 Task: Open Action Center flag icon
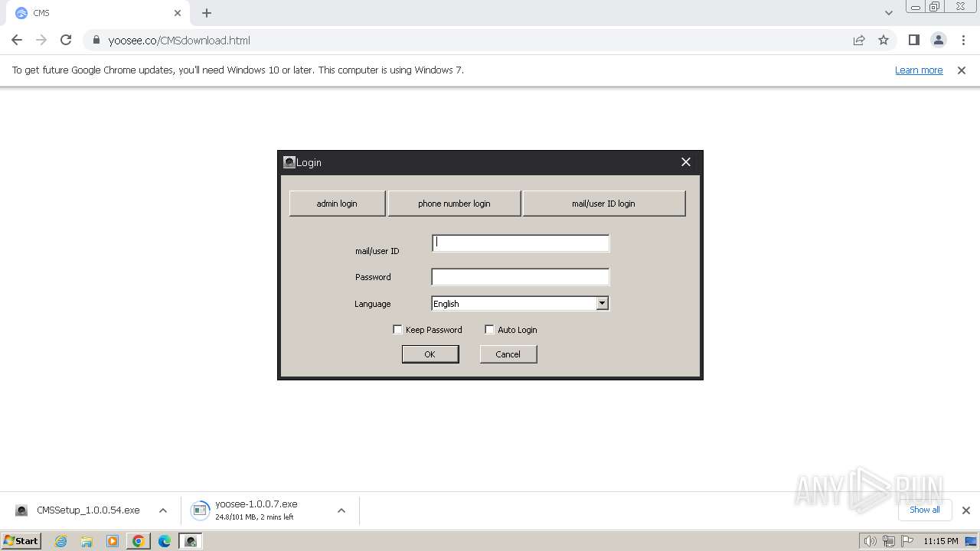[x=907, y=541]
